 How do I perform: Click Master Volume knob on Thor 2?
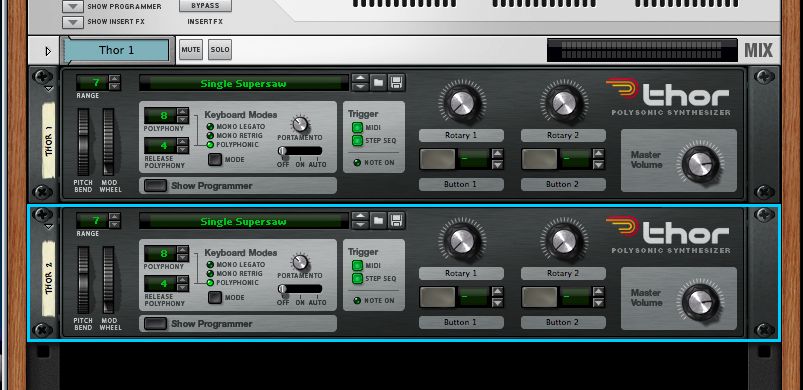coord(700,302)
